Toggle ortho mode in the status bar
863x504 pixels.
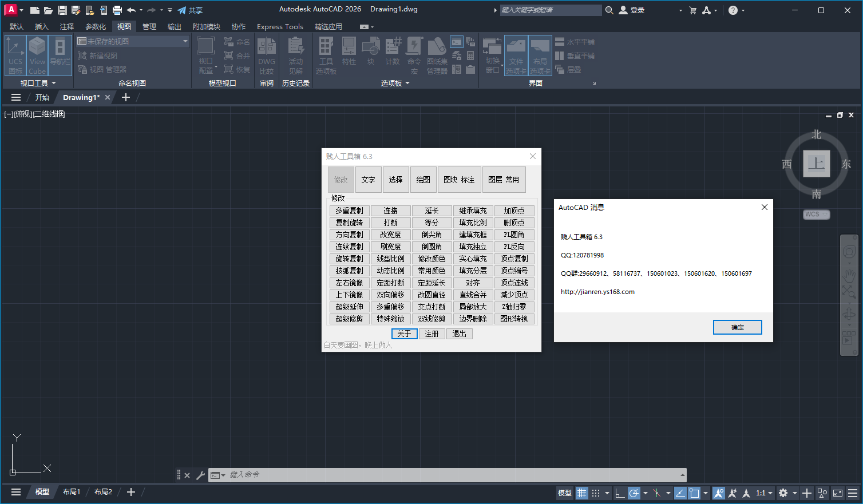(620, 493)
